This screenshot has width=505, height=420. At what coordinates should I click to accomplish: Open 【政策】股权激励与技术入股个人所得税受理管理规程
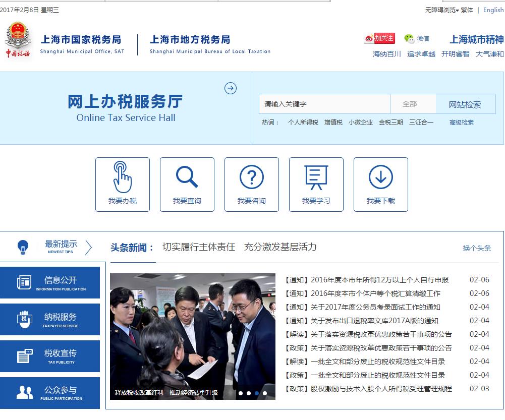click(x=368, y=389)
